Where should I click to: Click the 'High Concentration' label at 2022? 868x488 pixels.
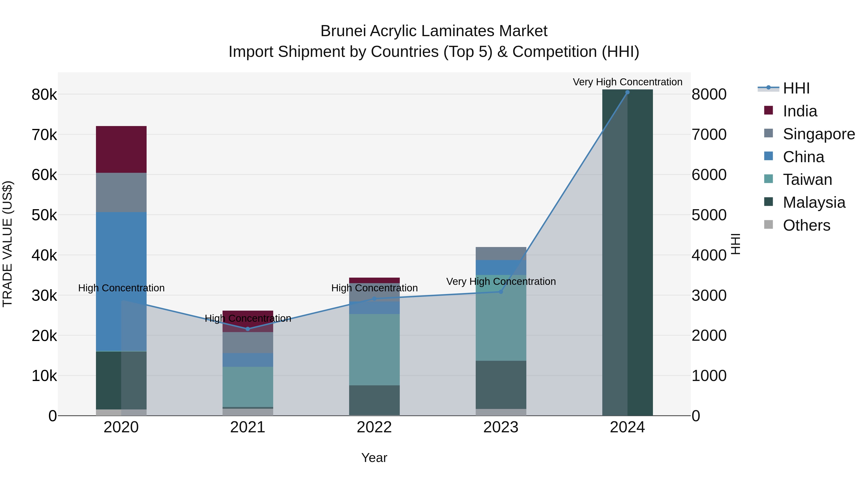pos(374,288)
